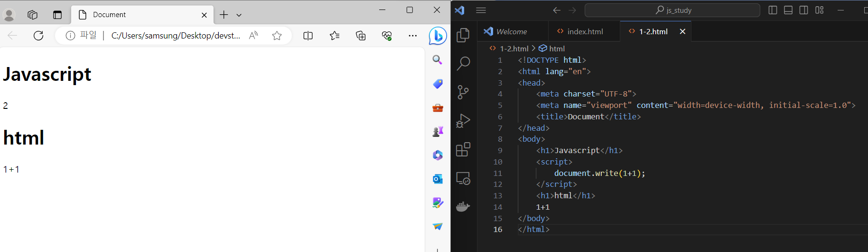Click the js_study command center search box

point(672,10)
